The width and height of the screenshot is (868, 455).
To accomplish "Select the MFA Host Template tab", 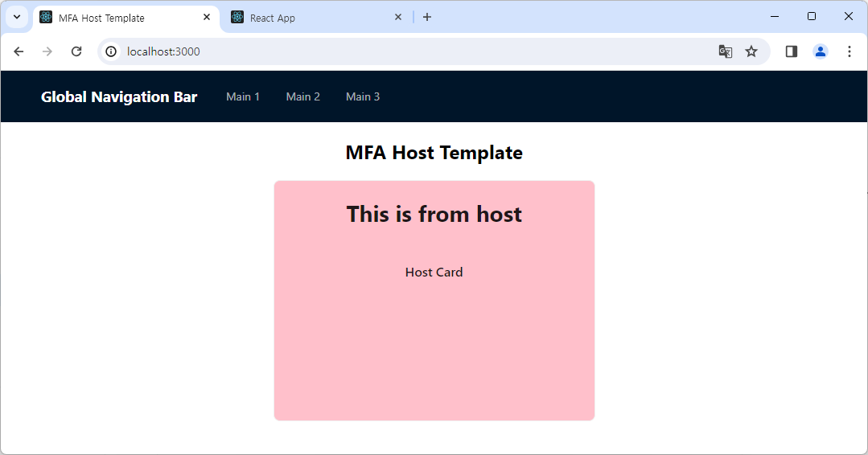I will tap(121, 18).
